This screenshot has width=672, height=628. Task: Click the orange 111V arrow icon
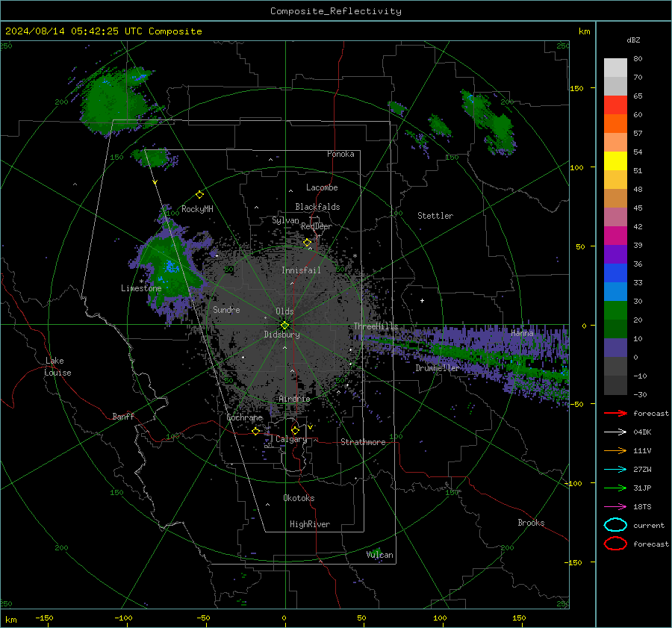(615, 450)
